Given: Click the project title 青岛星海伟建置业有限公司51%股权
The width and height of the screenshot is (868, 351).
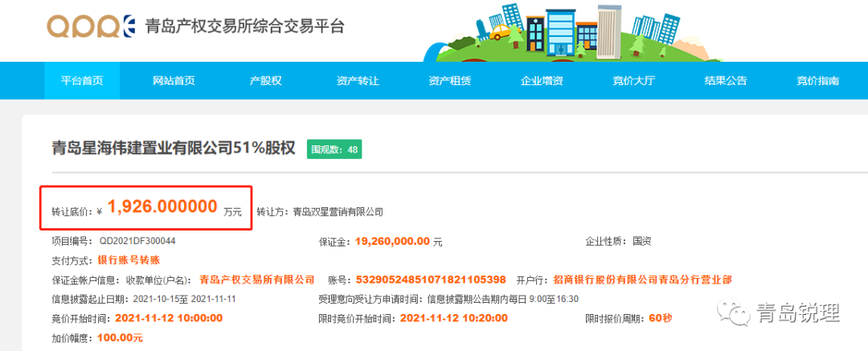Looking at the screenshot, I should click(x=174, y=149).
